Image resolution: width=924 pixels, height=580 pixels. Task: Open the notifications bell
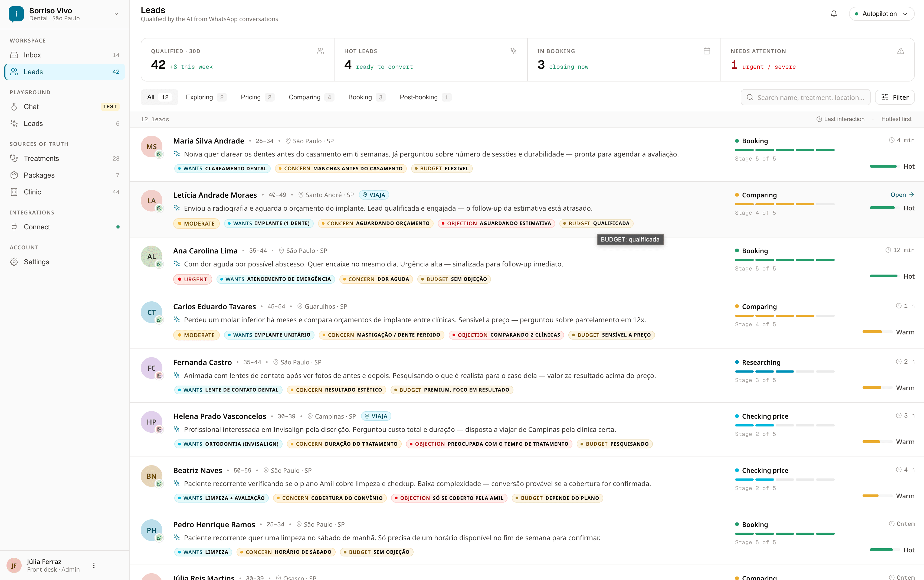pyautogui.click(x=834, y=14)
